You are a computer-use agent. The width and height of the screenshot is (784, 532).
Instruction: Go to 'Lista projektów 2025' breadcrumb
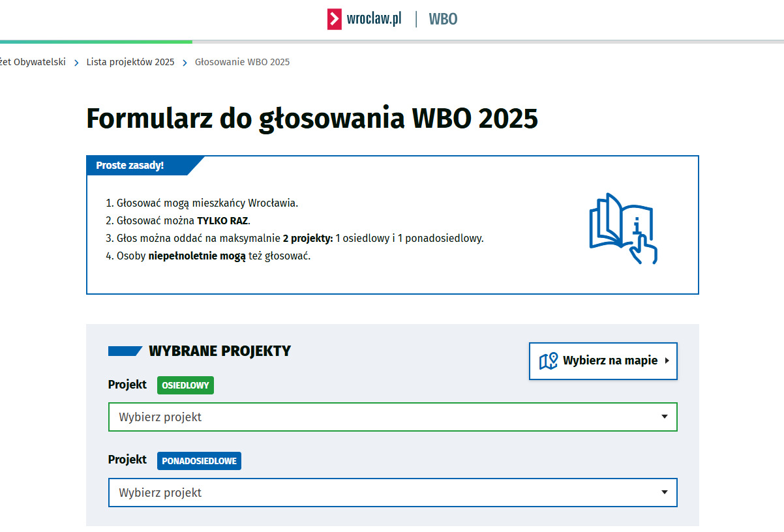tap(130, 63)
